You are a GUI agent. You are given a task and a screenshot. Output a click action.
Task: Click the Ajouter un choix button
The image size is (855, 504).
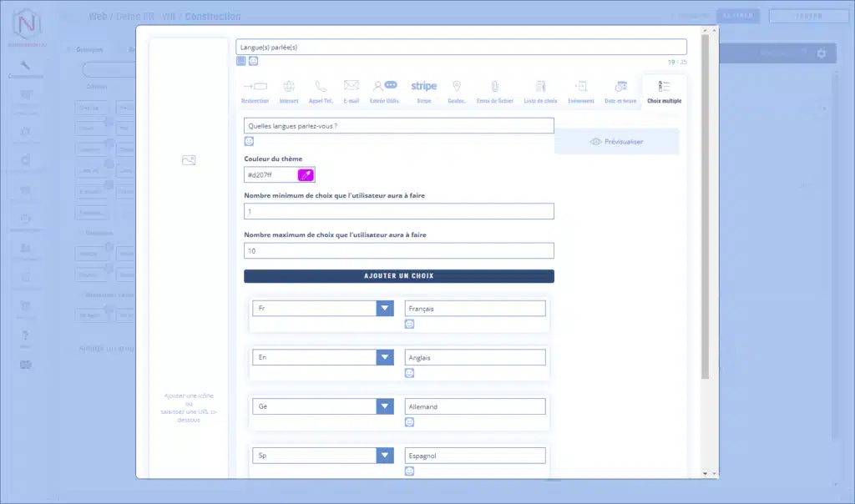398,276
